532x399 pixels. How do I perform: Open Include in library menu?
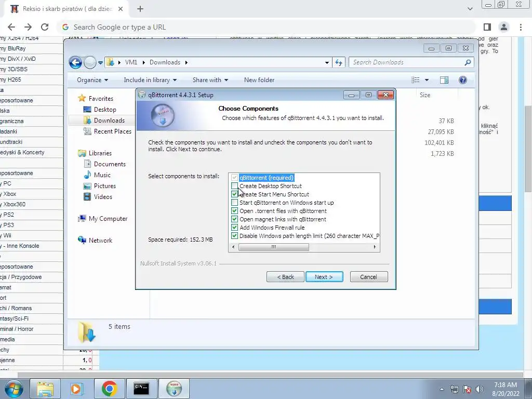point(150,80)
